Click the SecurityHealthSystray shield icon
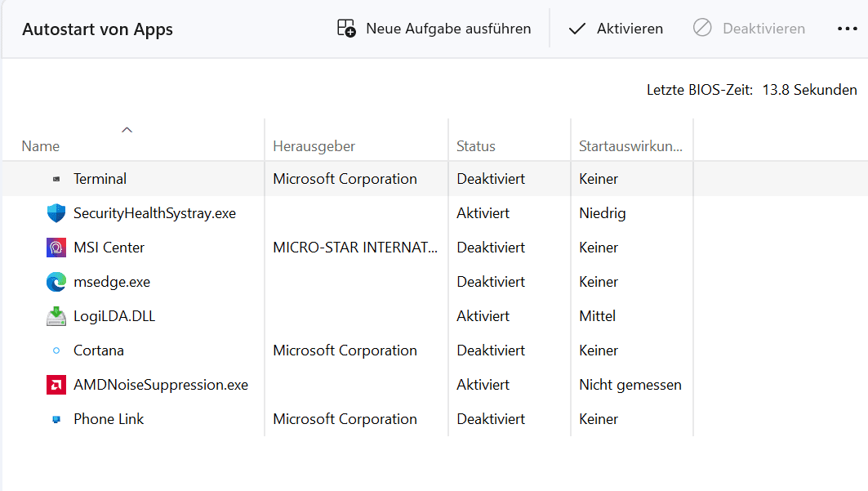The width and height of the screenshot is (868, 491). [56, 213]
